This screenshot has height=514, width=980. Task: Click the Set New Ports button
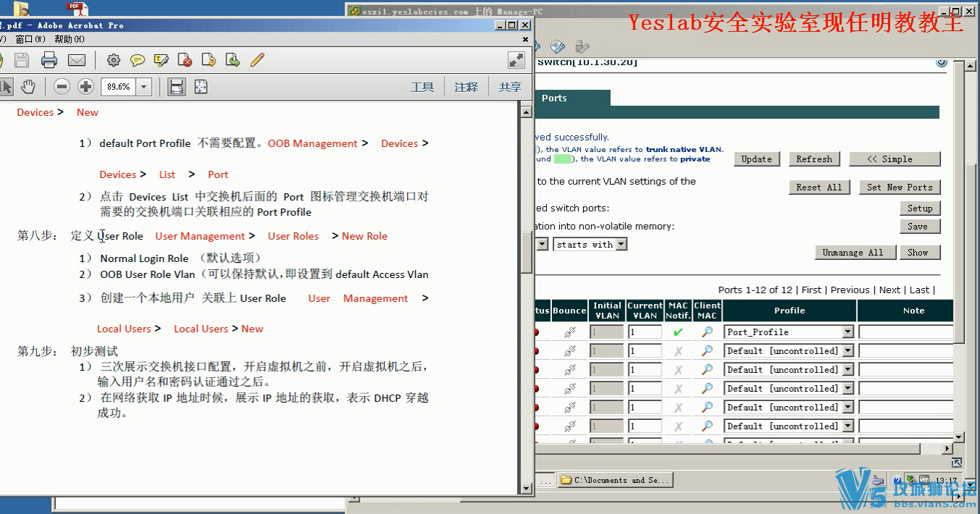point(900,187)
